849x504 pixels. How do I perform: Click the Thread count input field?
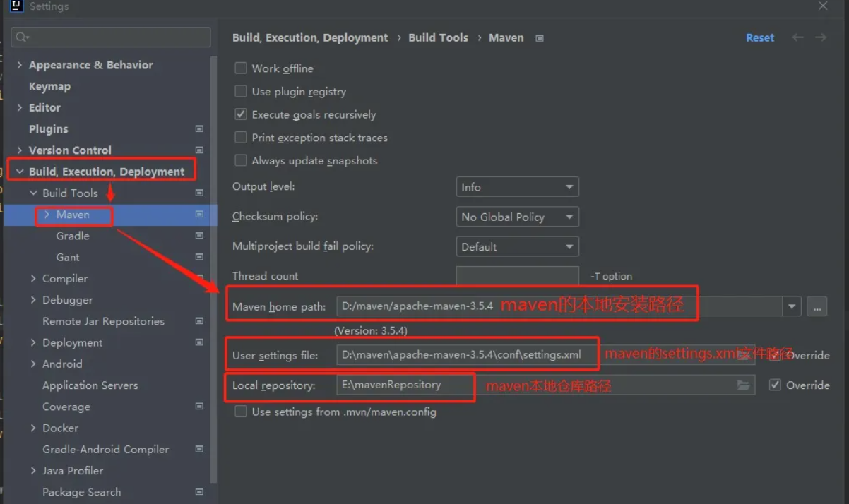[x=517, y=276]
